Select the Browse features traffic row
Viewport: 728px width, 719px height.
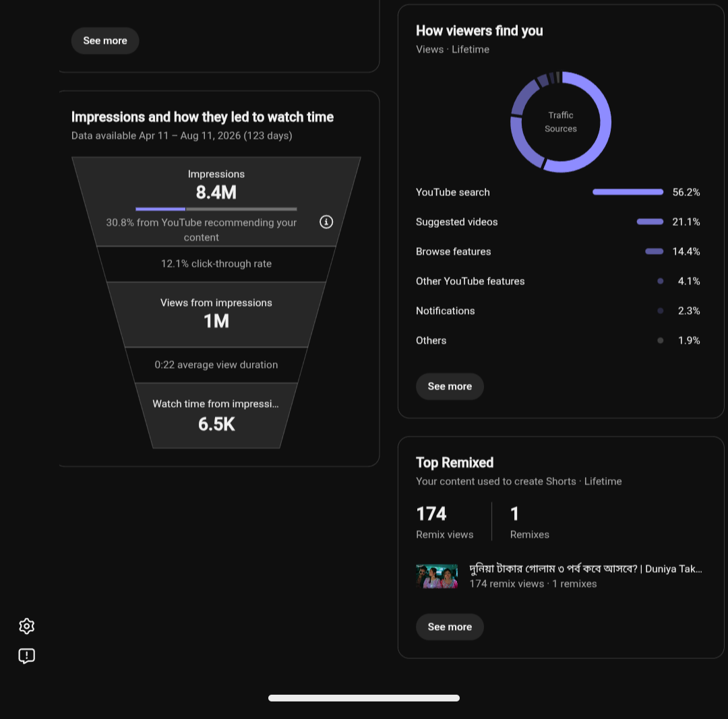click(x=557, y=251)
